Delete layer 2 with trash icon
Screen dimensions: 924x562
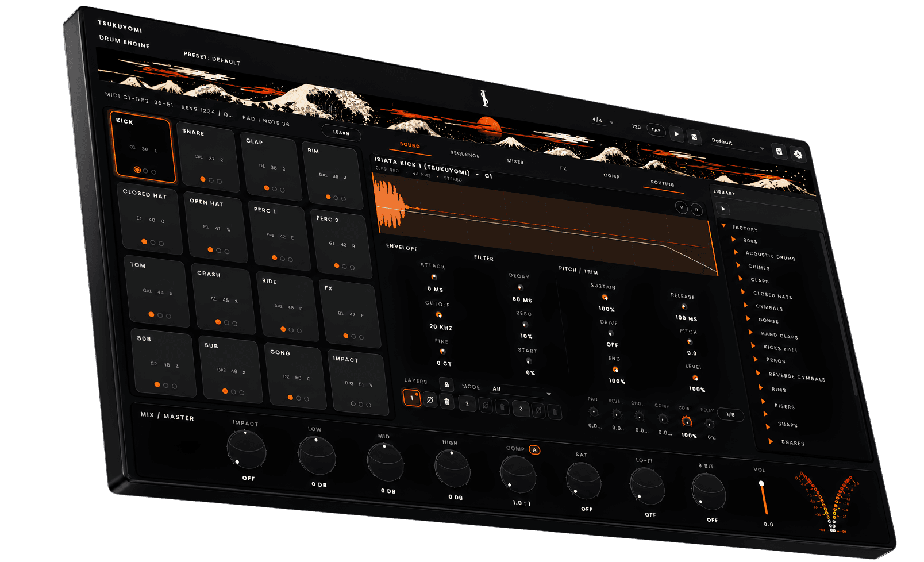click(502, 407)
